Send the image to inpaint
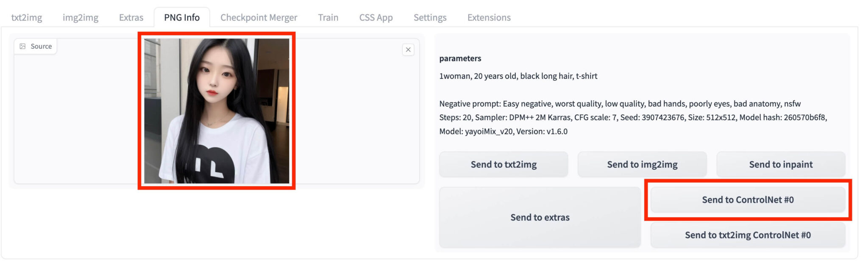This screenshot has height=265, width=868. point(780,164)
